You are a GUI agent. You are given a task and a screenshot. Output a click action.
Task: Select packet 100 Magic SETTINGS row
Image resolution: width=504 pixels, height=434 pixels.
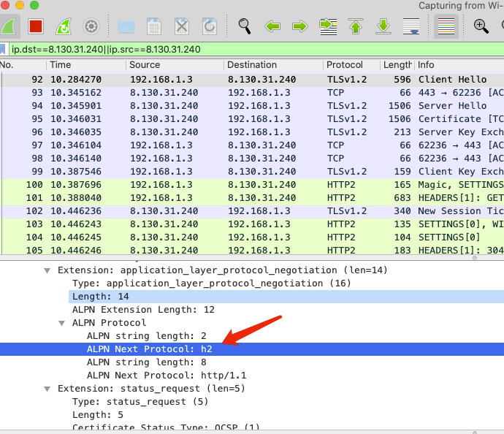click(x=252, y=185)
